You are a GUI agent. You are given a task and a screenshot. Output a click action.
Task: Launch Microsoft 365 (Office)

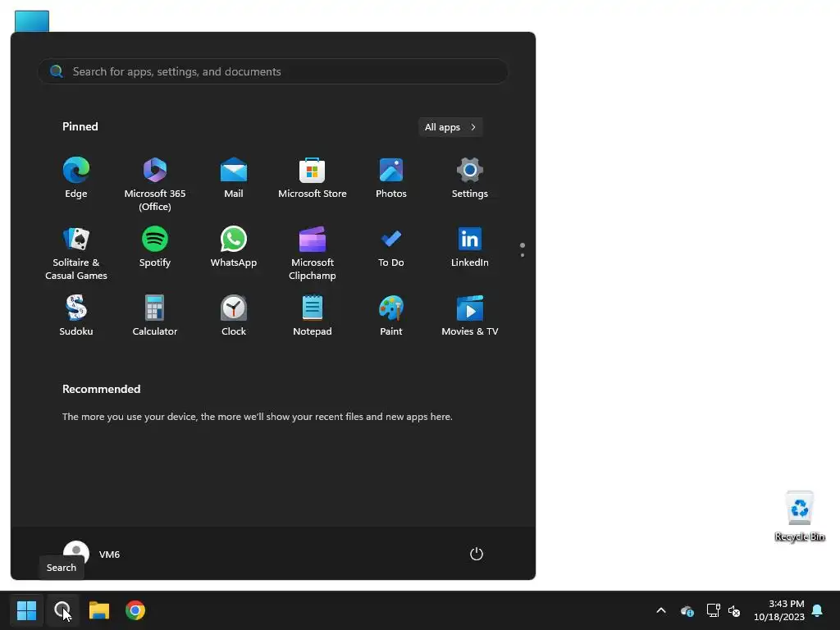click(x=155, y=185)
